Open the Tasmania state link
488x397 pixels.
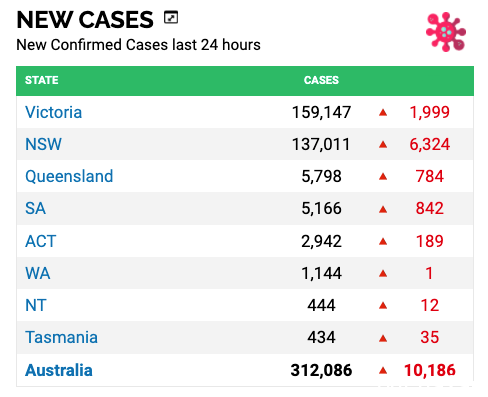[61, 337]
